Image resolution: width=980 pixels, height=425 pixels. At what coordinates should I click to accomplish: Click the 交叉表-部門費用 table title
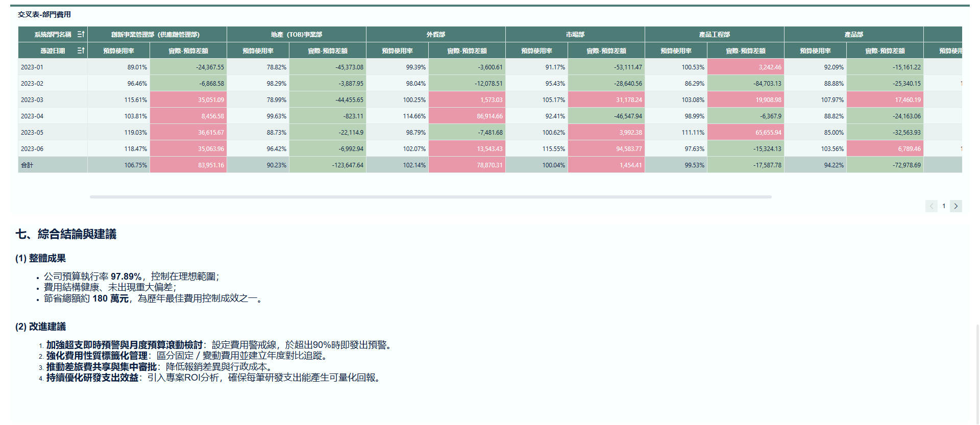pyautogui.click(x=44, y=14)
